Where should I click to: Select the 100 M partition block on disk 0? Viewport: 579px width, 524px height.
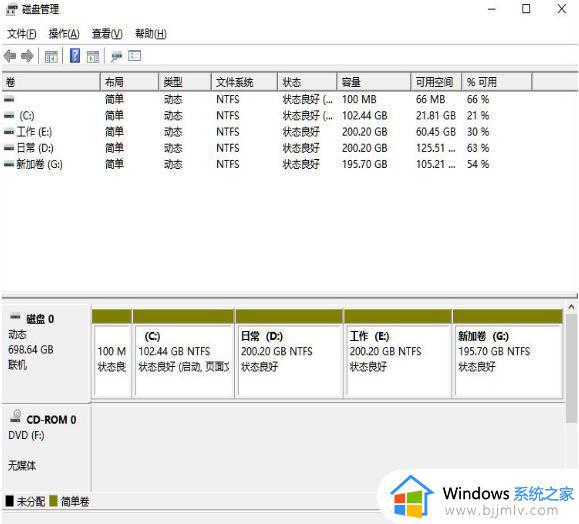click(x=112, y=354)
